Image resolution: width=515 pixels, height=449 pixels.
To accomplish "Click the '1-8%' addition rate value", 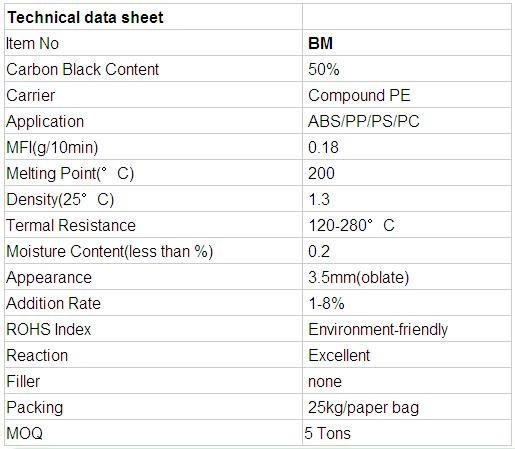I will tap(326, 303).
